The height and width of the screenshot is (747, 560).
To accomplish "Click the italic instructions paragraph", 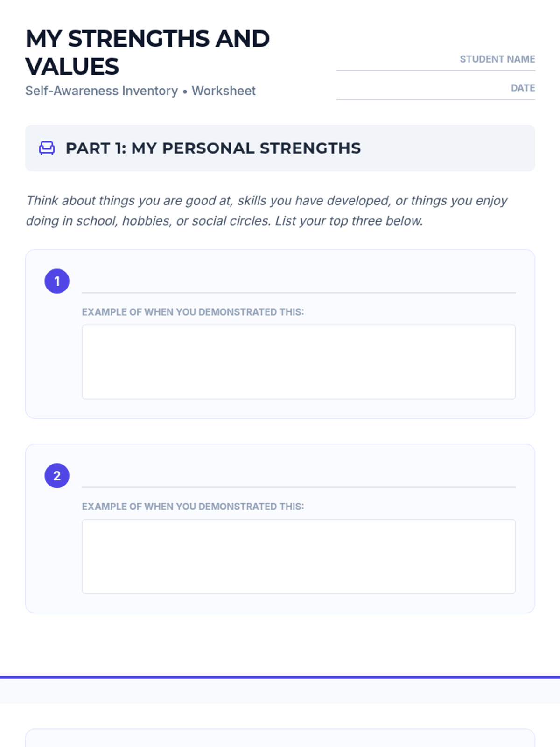I will pyautogui.click(x=266, y=211).
